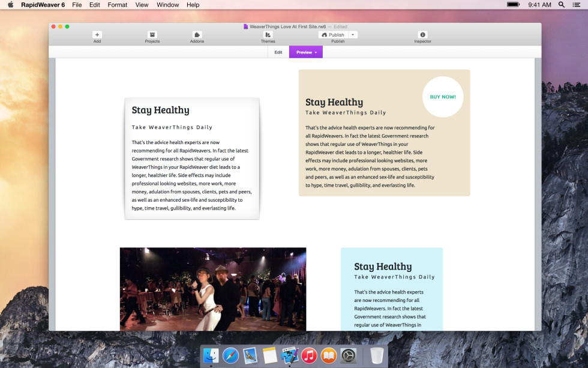Viewport: 588px width, 368px height.
Task: Launch Safari from the dock
Action: point(230,355)
